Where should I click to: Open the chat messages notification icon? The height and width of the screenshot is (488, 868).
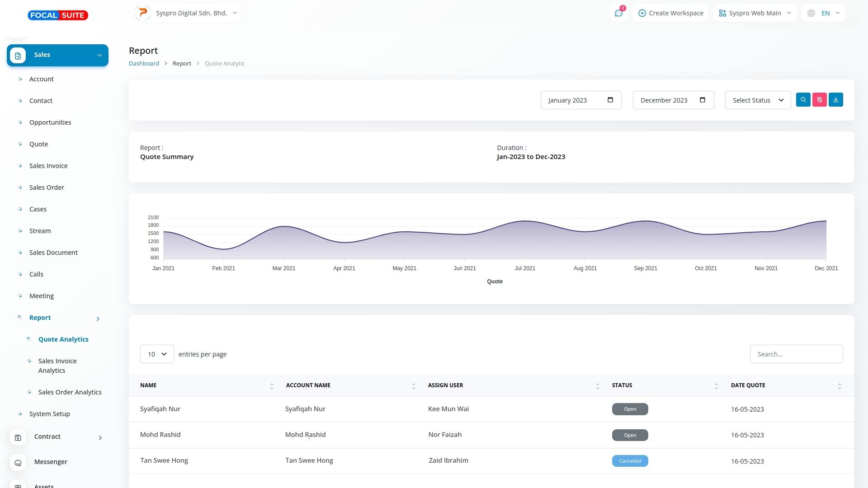click(x=618, y=13)
